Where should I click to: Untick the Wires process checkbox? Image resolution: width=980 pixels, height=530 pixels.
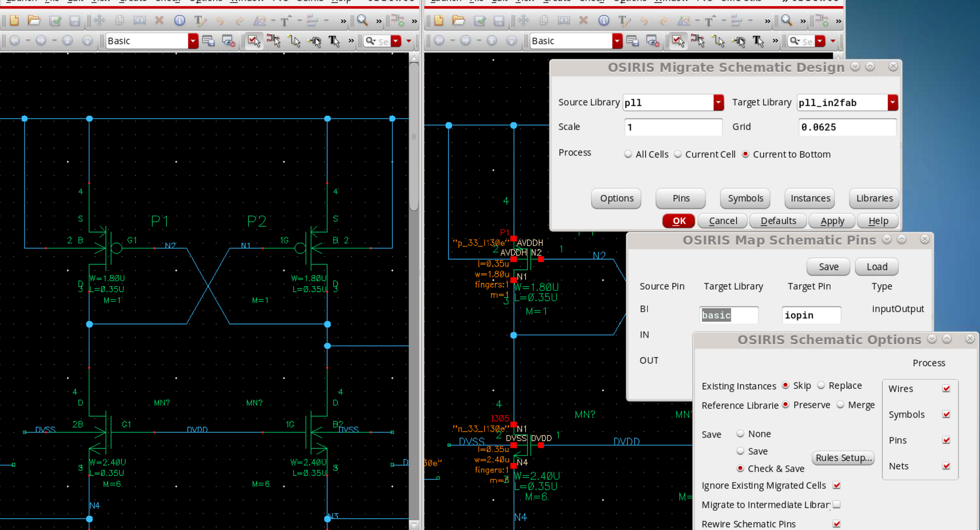coord(946,389)
